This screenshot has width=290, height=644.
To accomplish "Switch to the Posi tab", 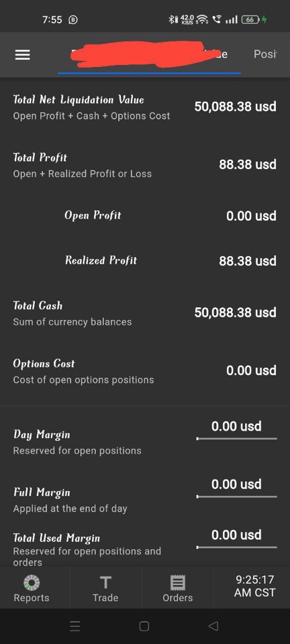I will [x=265, y=54].
